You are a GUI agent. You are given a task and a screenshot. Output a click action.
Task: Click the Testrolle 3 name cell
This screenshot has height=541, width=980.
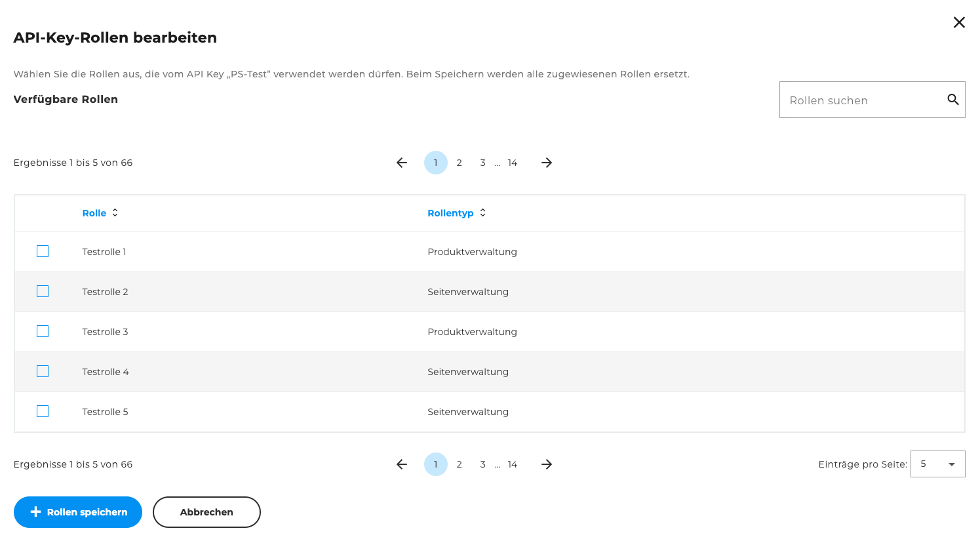[105, 332]
